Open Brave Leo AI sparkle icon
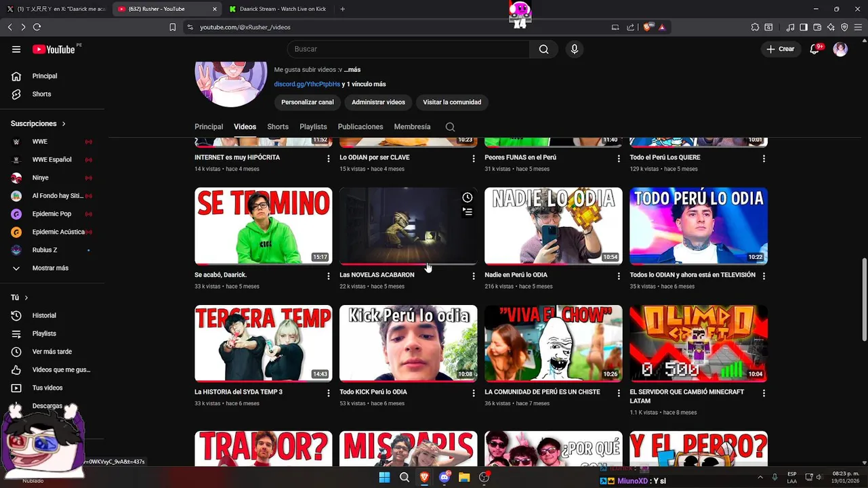Screen dimensions: 868x488 (x=831, y=27)
